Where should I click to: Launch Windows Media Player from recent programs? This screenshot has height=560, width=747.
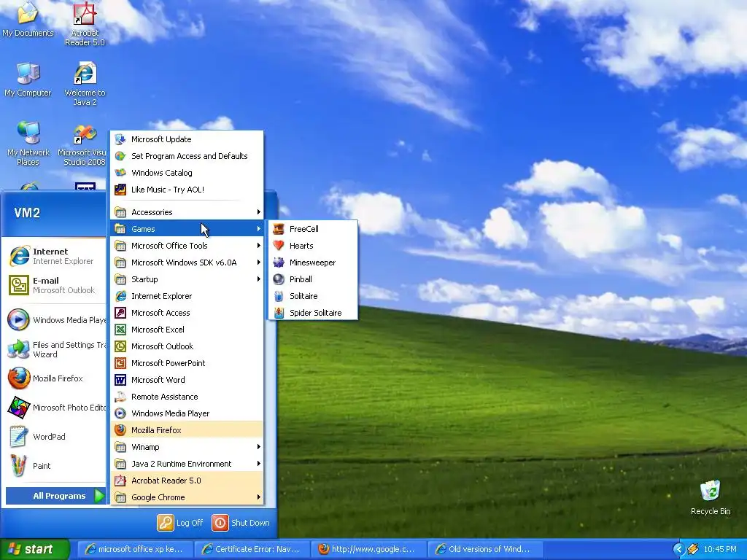tap(55, 320)
